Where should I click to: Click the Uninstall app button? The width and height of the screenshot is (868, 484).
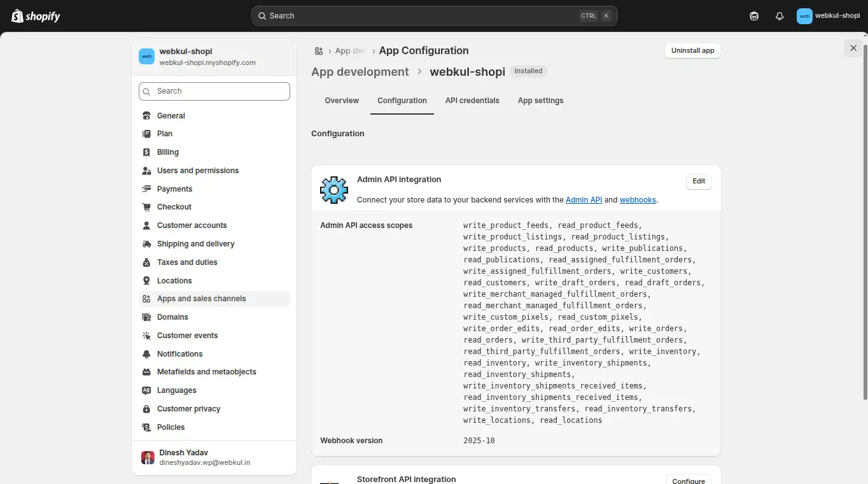pyautogui.click(x=692, y=50)
